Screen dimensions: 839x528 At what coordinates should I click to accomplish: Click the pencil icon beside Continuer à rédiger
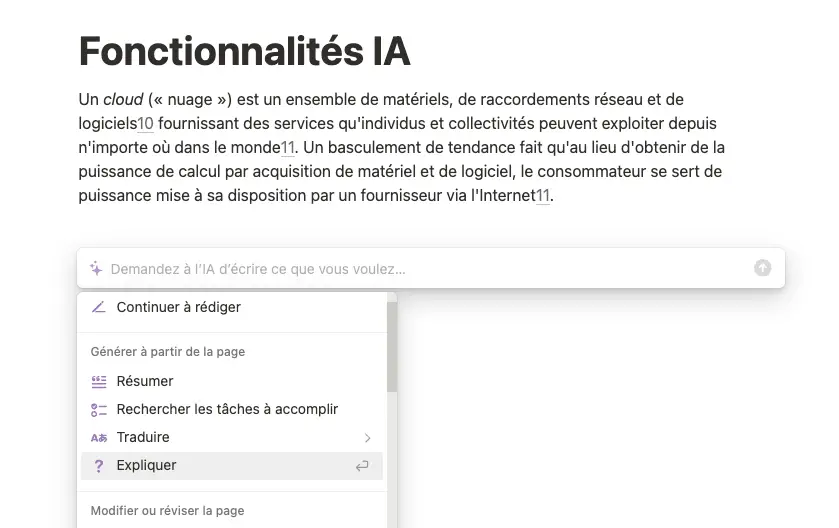pos(98,307)
